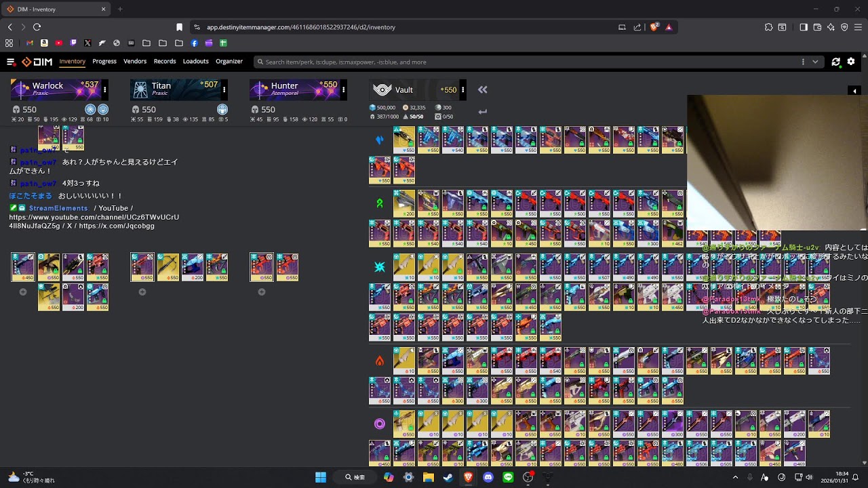Screen dimensions: 868x488
Task: Open the Brave main menu
Action: click(x=857, y=27)
